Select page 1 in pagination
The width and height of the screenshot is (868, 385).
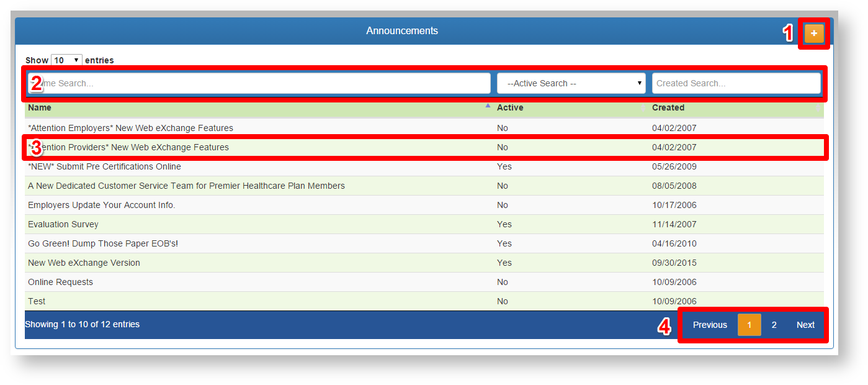[749, 325]
